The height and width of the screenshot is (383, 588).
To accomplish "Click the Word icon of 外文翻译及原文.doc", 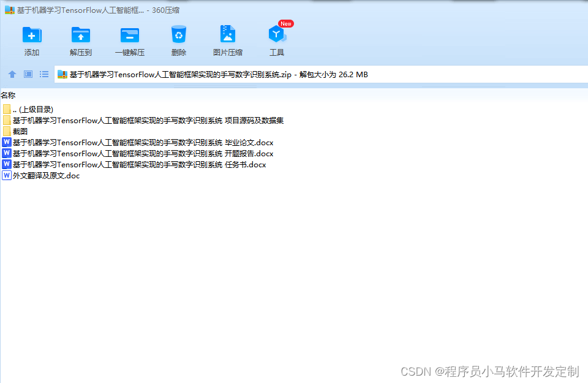I will (x=7, y=175).
